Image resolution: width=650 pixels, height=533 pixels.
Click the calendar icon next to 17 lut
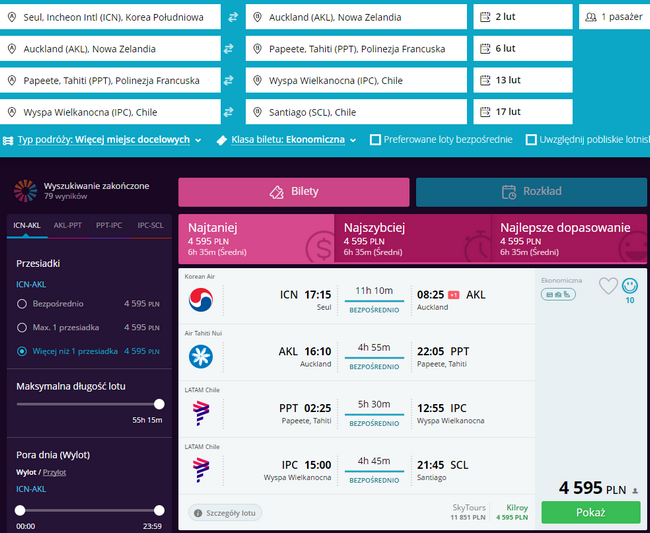coord(485,112)
